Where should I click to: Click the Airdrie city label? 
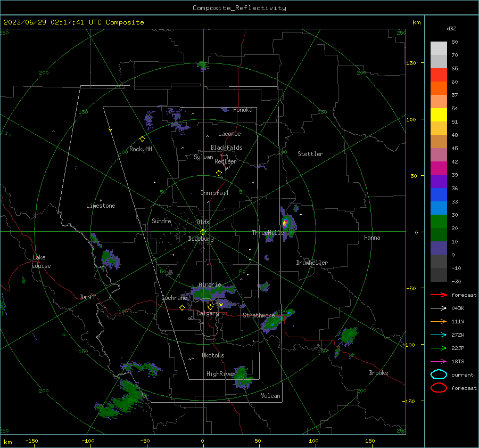pos(210,284)
